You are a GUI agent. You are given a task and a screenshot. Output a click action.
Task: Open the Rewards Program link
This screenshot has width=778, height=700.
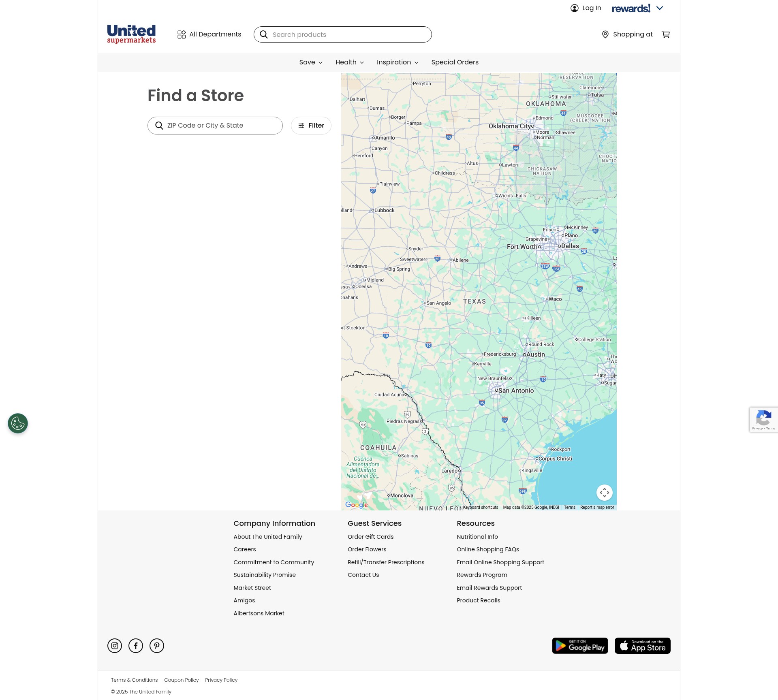click(x=482, y=575)
